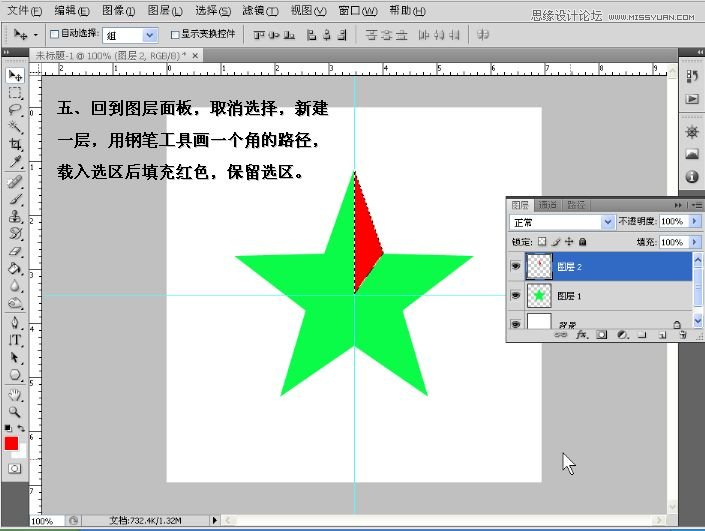Create a new layer
Image resolution: width=705 pixels, height=531 pixels.
[x=662, y=335]
